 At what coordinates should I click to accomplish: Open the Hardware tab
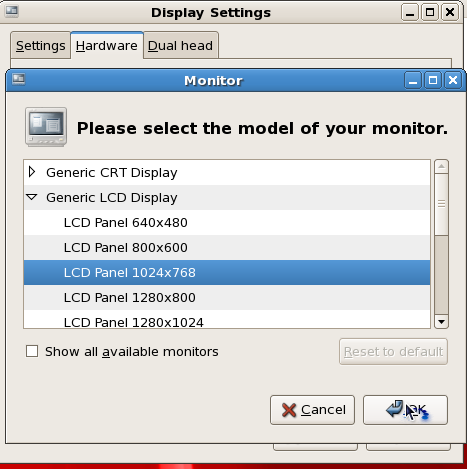[107, 46]
